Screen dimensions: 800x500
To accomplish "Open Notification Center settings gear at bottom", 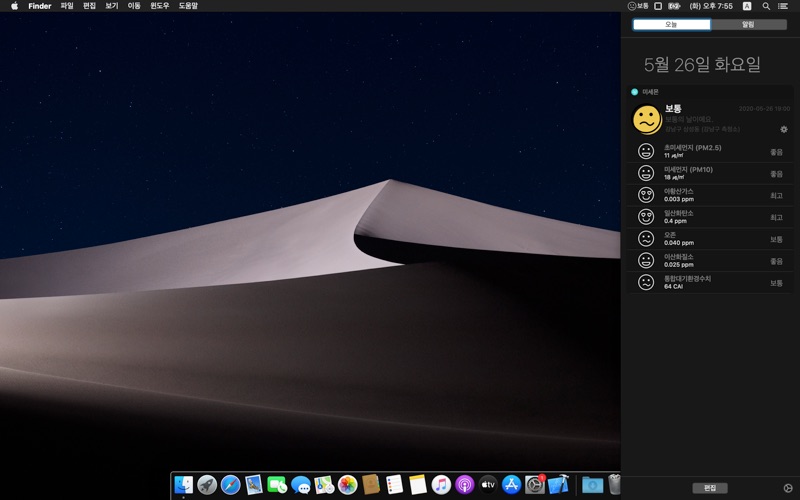I will [788, 488].
